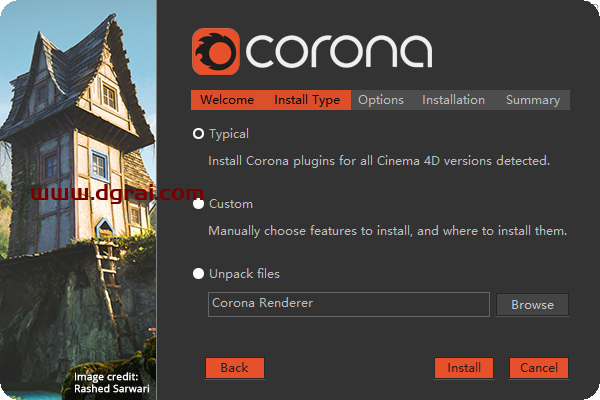Click the house artwork image
Screen dimensions: 600x400
pyautogui.click(x=78, y=200)
